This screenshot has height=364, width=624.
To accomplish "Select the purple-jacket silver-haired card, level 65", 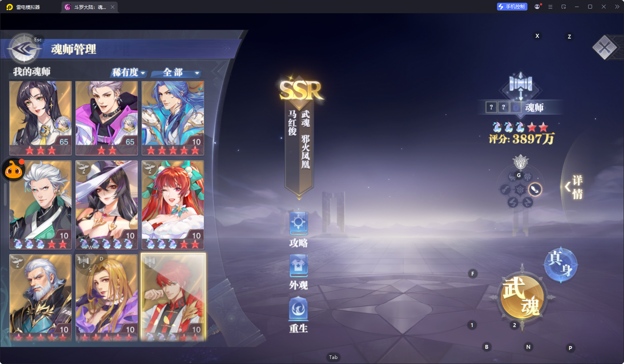I will pos(107,118).
